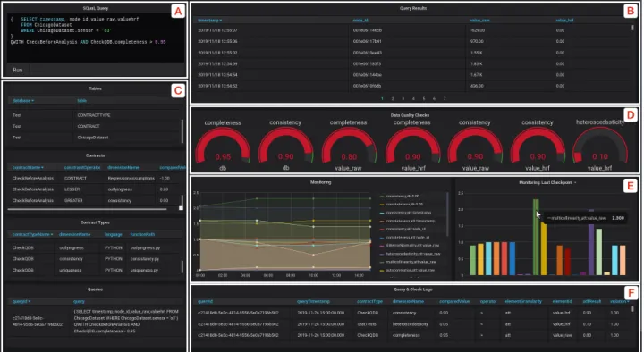The height and width of the screenshot is (352, 644).
Task: Open the Data Quality Checks panel title menu
Action: 410,115
